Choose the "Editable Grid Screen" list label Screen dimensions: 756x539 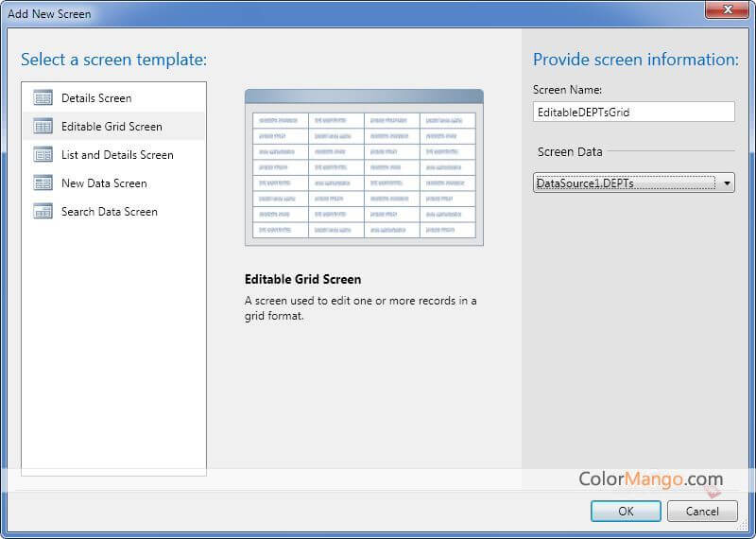coord(112,127)
